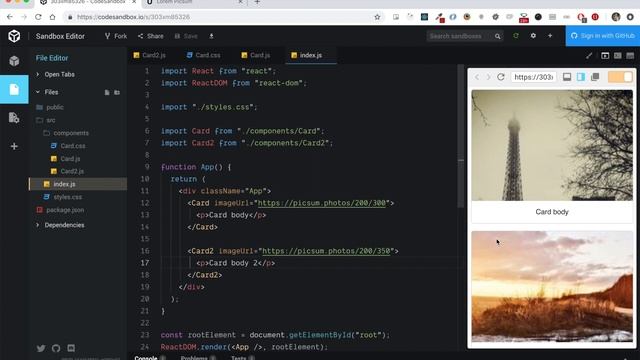Toggle the orange preview switch
The width and height of the screenshot is (640, 360).
620,77
